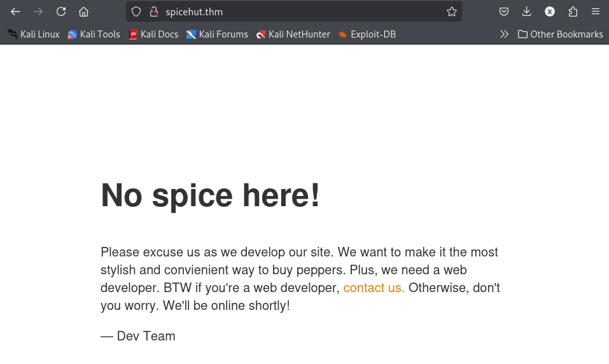Image resolution: width=609 pixels, height=364 pixels.
Task: Expand the Other Bookmarks folder
Action: tap(561, 34)
